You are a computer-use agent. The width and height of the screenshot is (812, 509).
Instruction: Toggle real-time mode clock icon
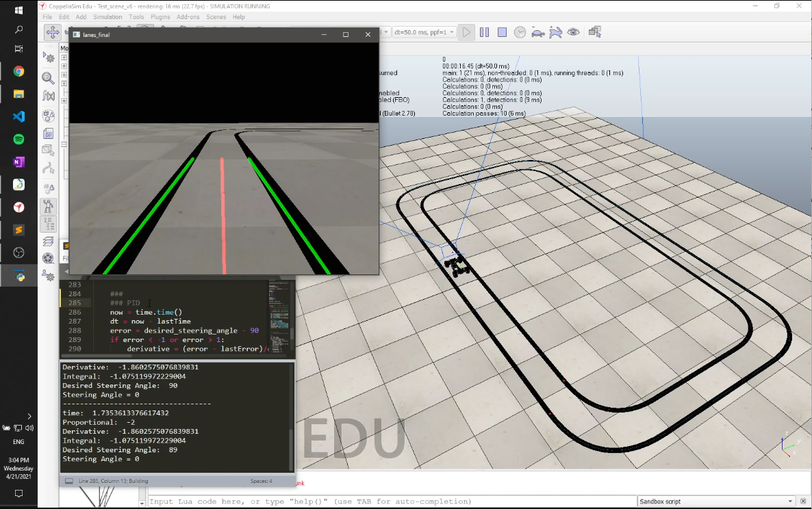click(520, 32)
